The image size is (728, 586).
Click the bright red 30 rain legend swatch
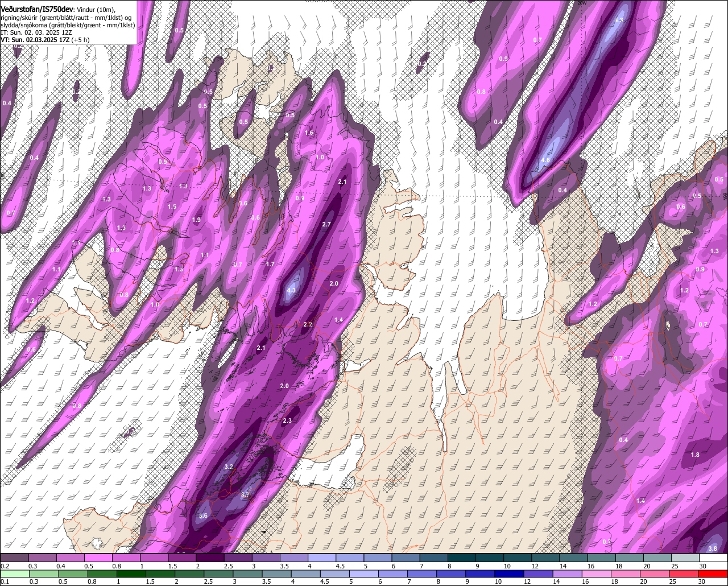(x=713, y=573)
